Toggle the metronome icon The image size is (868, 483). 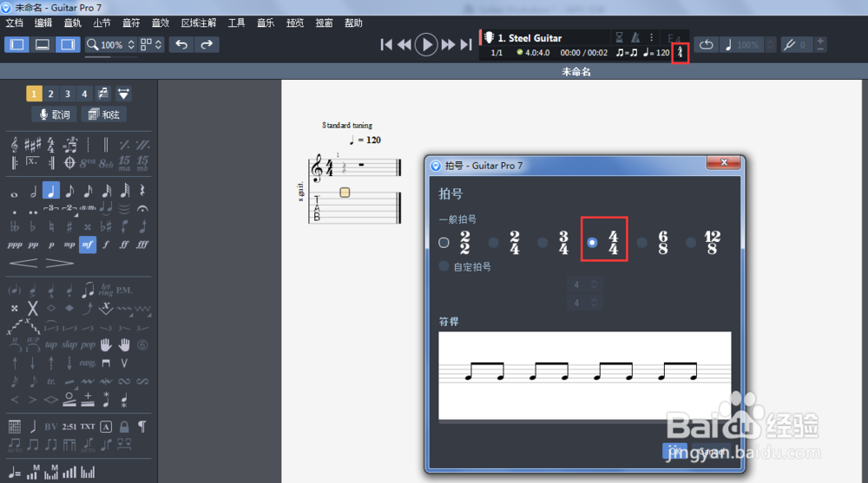(635, 37)
